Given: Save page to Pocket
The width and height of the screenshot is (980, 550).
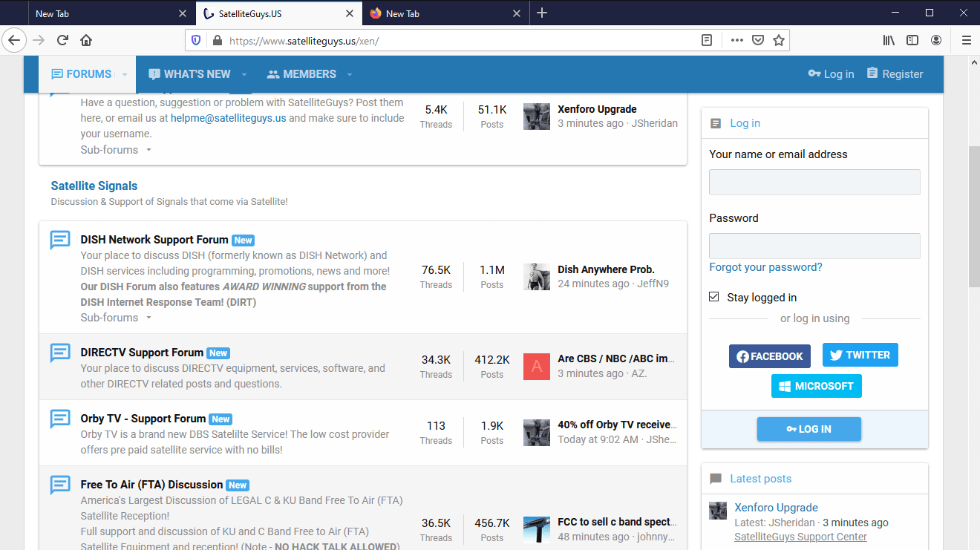Looking at the screenshot, I should coord(758,41).
